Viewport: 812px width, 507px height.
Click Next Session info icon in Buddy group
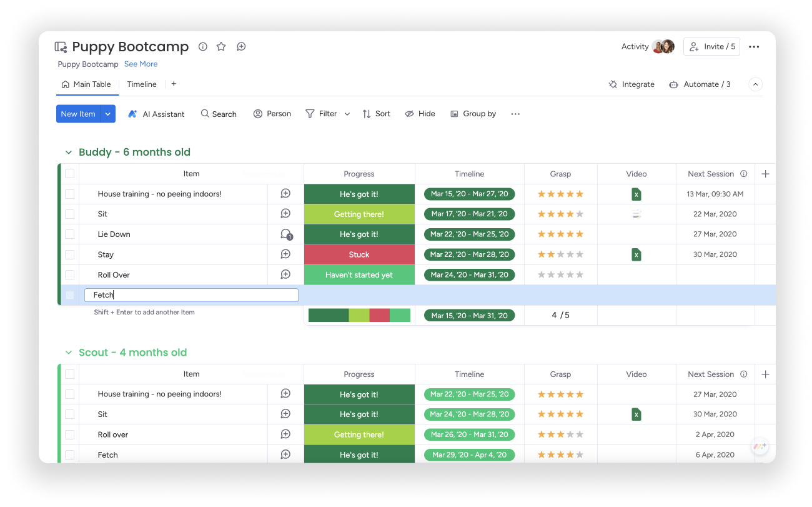tap(743, 174)
